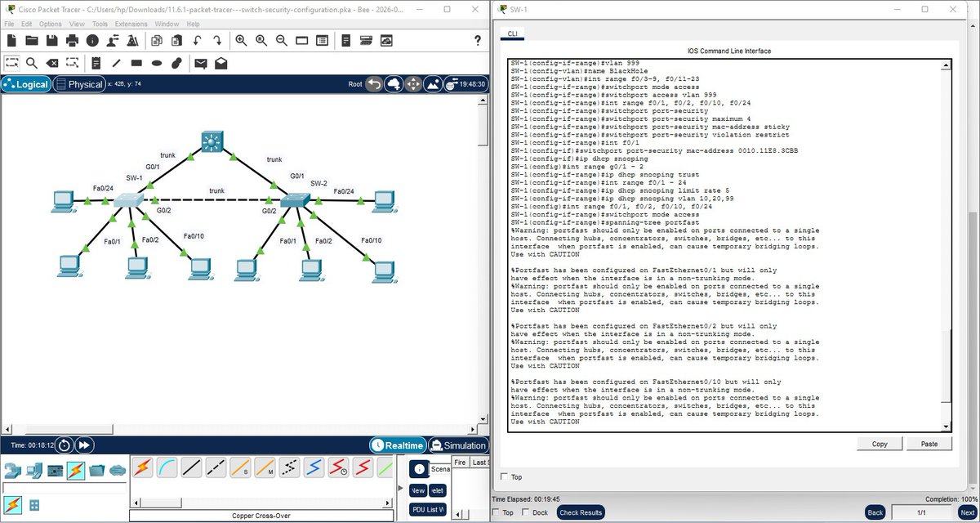Screen dimensions: 980x523
Task: Choose the Draw Ellipse tool
Action: pos(157,62)
